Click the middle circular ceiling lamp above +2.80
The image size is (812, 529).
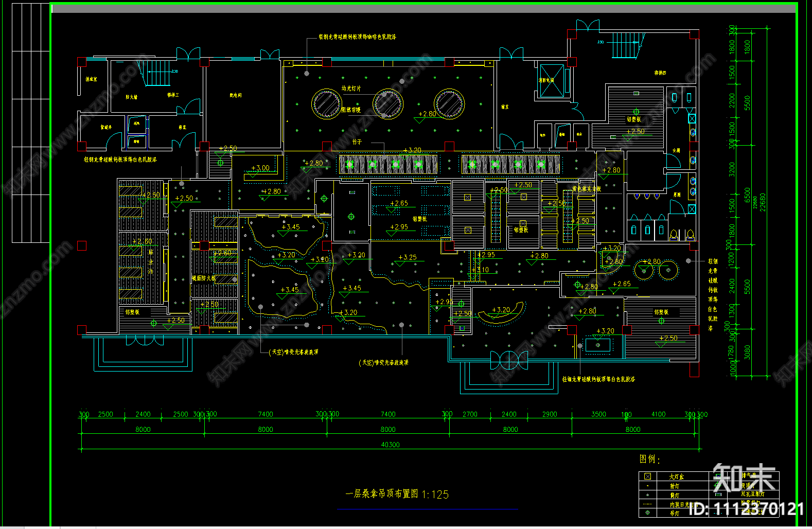[387, 103]
